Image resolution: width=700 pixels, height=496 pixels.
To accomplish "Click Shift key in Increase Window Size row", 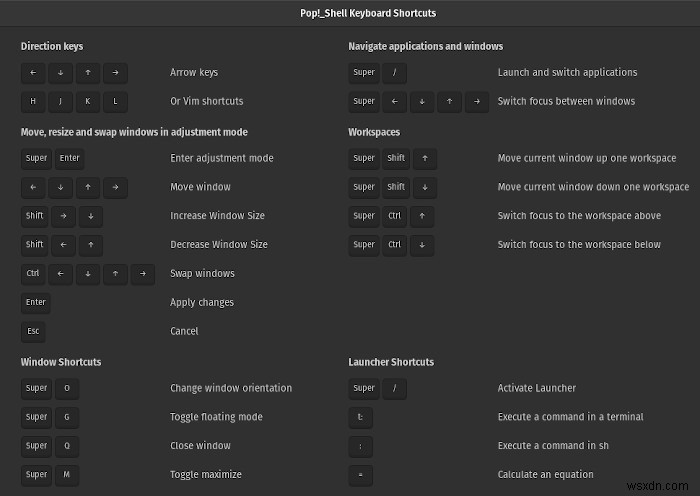I will (x=34, y=216).
